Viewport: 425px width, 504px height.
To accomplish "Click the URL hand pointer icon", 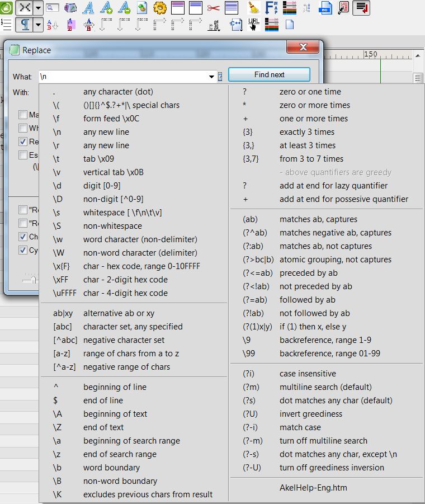I will point(254,25).
